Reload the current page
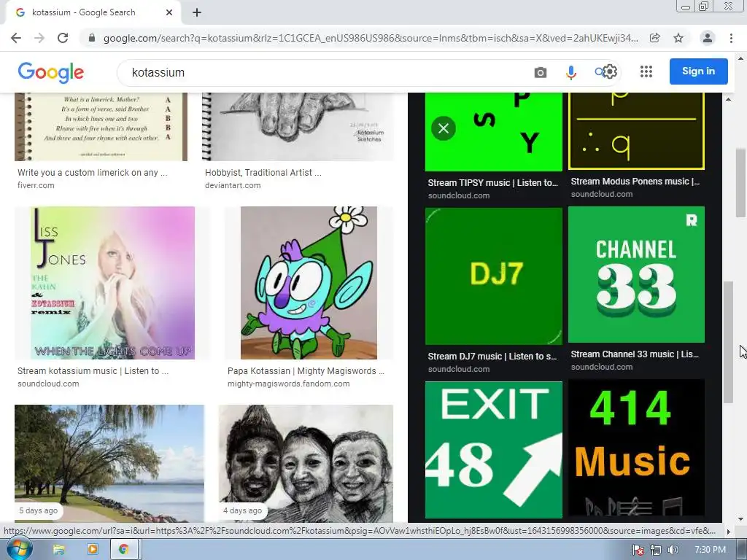The height and width of the screenshot is (560, 747). [63, 38]
